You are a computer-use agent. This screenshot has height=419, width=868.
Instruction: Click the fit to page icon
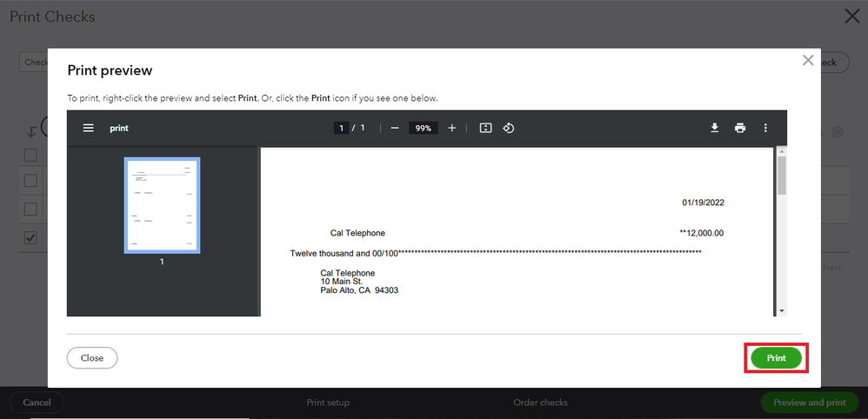tap(485, 128)
